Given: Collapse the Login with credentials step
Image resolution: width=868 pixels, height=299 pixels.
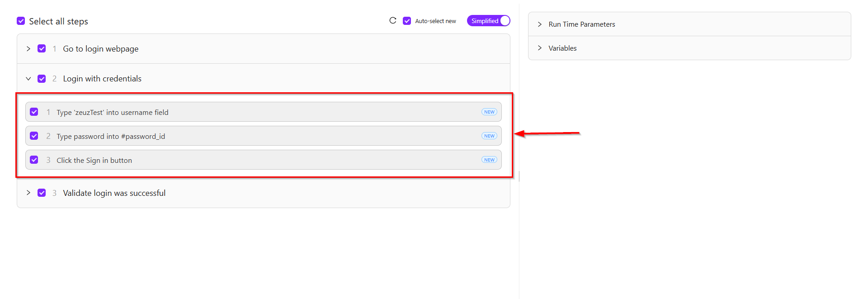Looking at the screenshot, I should pos(28,79).
